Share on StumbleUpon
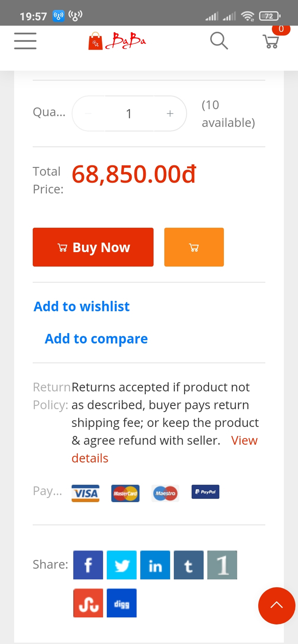This screenshot has height=644, width=298. point(88,603)
